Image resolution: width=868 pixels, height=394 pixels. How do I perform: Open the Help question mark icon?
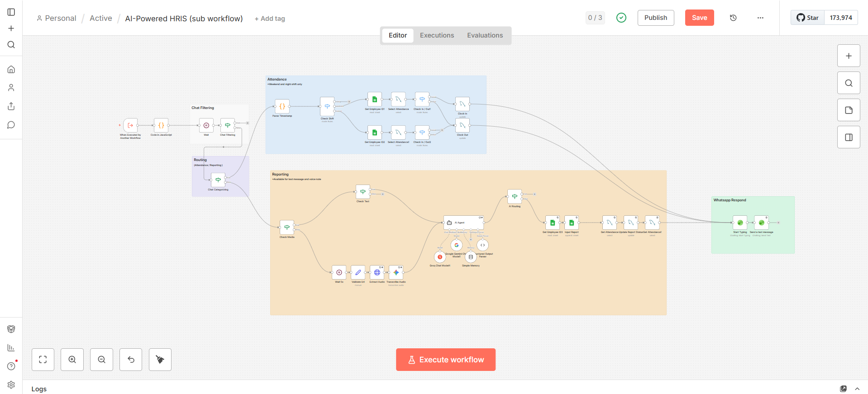(x=11, y=366)
